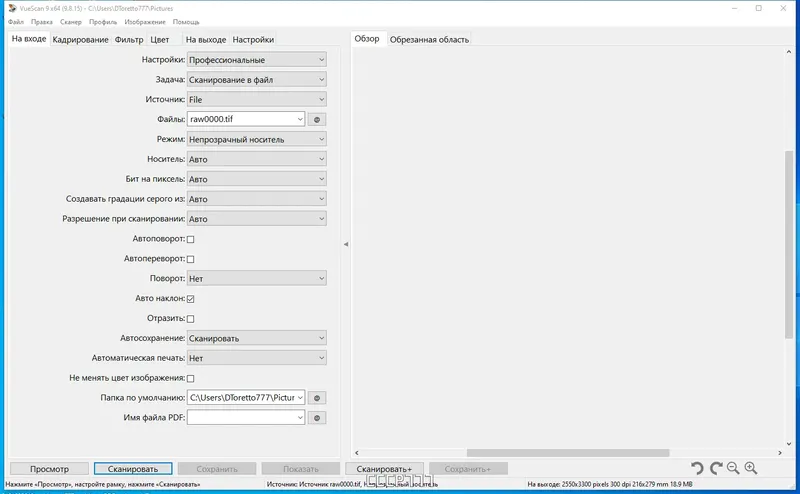800x494 pixels.
Task: Click preview horizontal scrollbar left arrow
Action: coord(357,453)
